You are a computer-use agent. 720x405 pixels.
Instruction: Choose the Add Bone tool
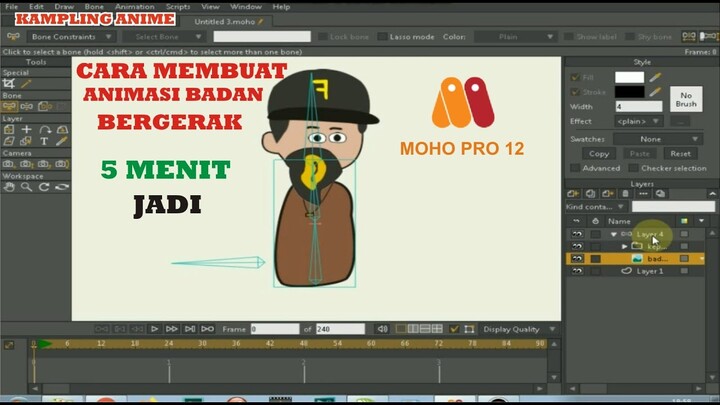pos(45,107)
